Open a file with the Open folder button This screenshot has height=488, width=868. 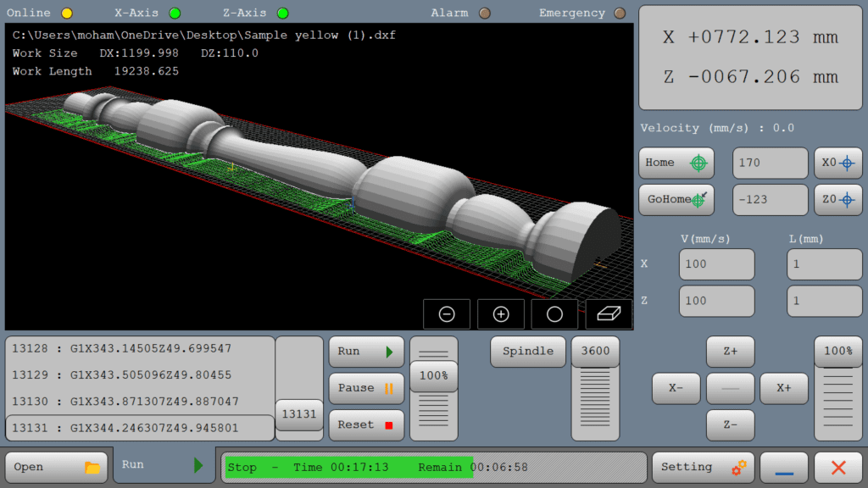57,467
